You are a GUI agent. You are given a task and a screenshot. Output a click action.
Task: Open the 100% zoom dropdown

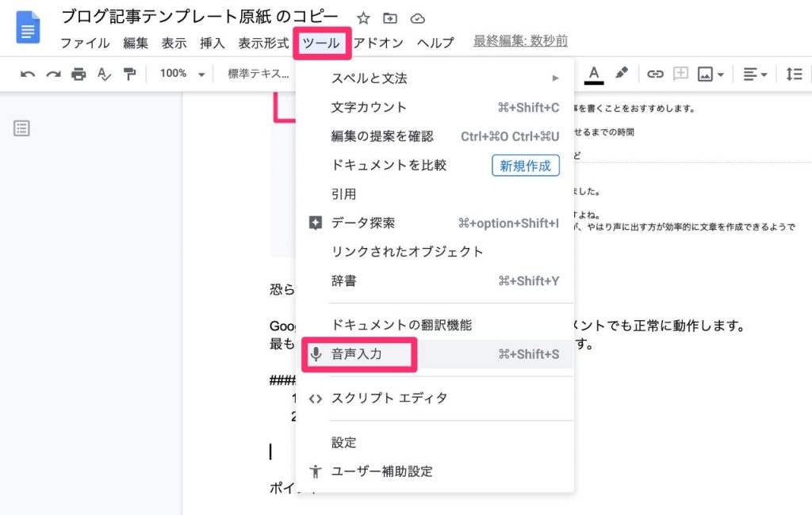coord(182,74)
